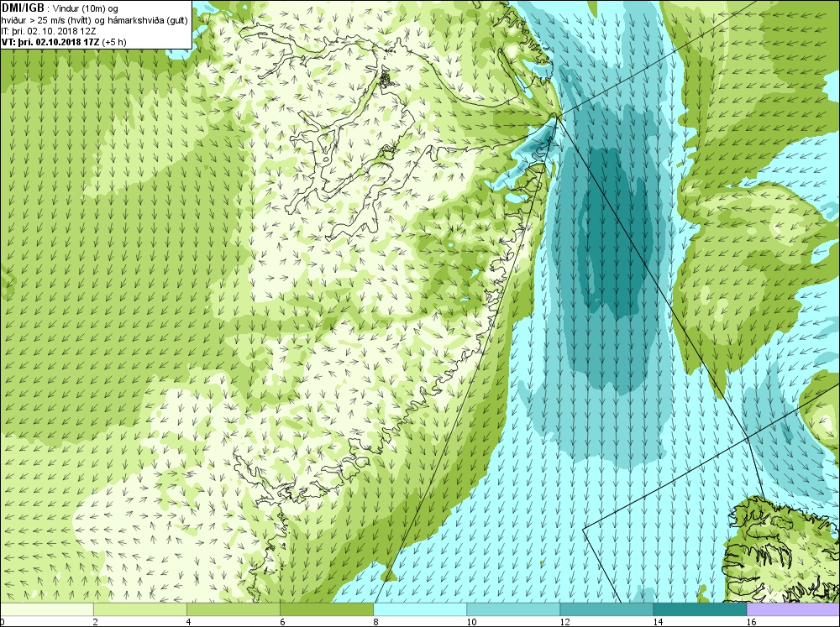Image resolution: width=840 pixels, height=627 pixels.
Task: Click the legend label '6'
Action: [281, 622]
